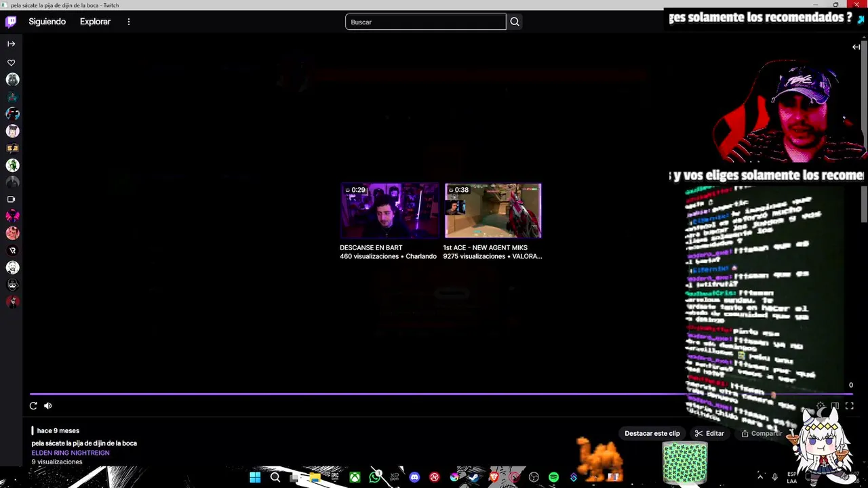Click the Editar clip button
This screenshot has width=868, height=488.
click(709, 433)
